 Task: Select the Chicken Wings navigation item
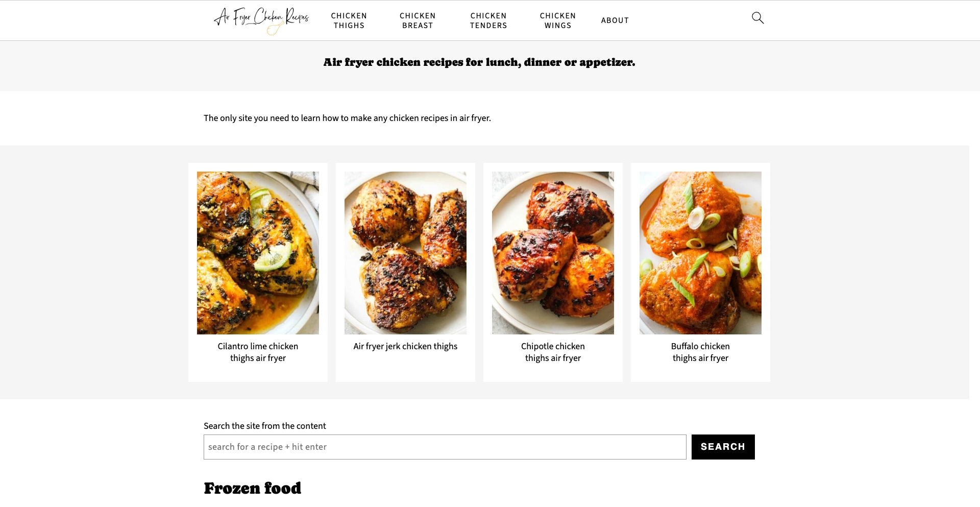click(x=558, y=20)
